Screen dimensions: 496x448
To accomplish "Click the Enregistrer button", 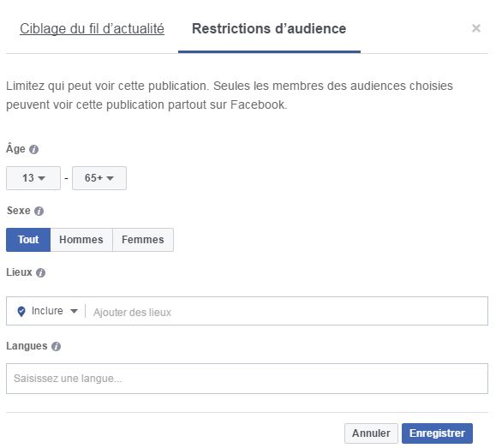I will (x=437, y=433).
